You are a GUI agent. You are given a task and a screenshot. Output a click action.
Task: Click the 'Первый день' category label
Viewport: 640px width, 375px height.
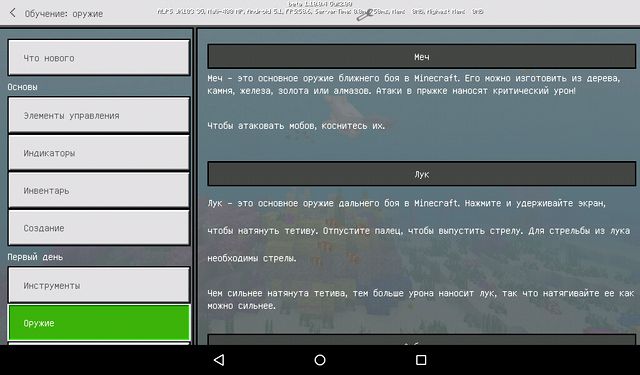[35, 257]
